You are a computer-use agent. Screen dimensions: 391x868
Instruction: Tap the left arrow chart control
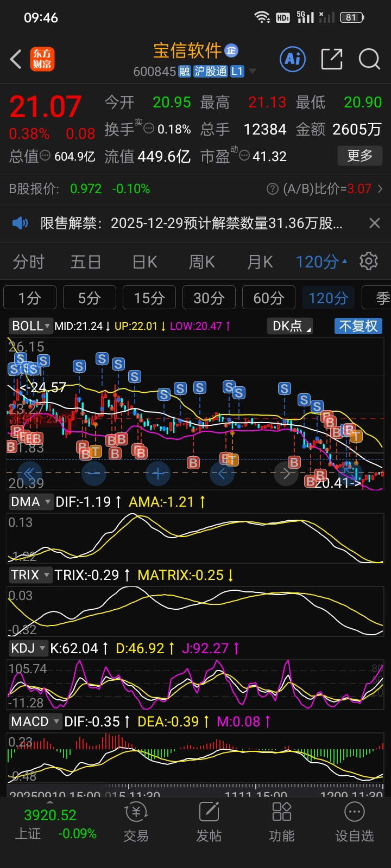pyautogui.click(x=222, y=473)
